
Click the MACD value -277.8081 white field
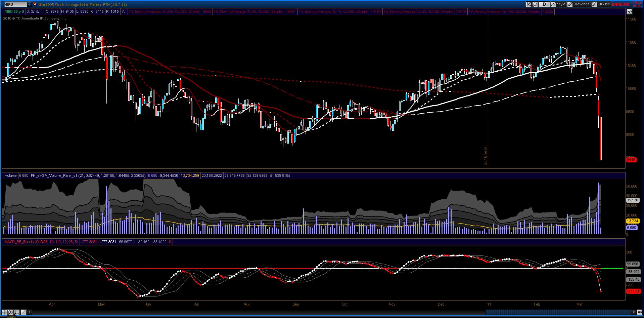108,242
